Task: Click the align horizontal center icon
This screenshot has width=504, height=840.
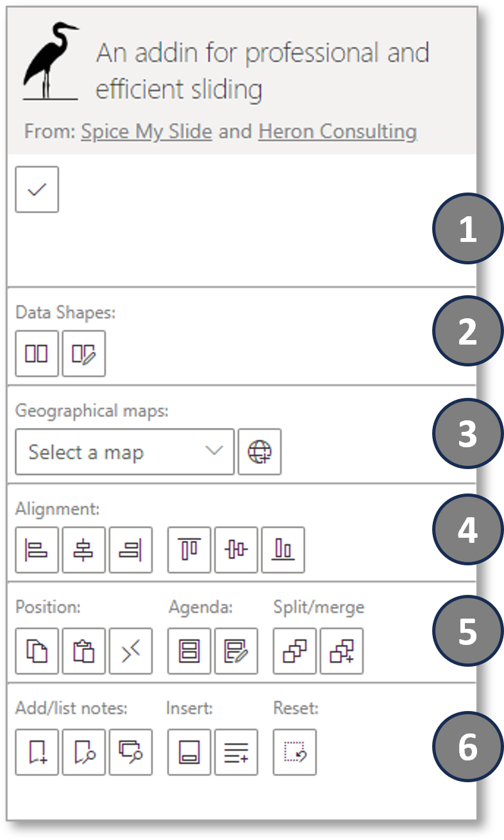Action: (x=84, y=549)
